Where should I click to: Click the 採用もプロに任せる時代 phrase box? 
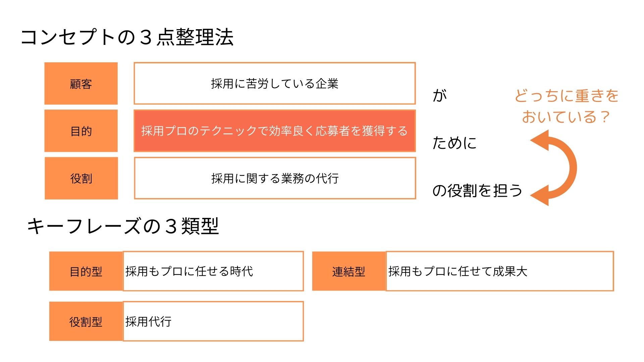click(213, 271)
